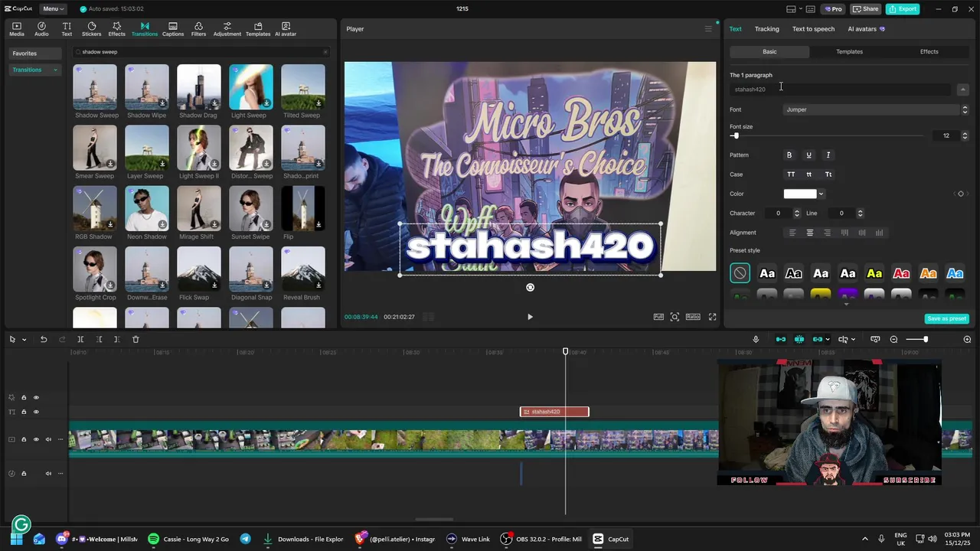Click the Split clip tool

pos(80,339)
